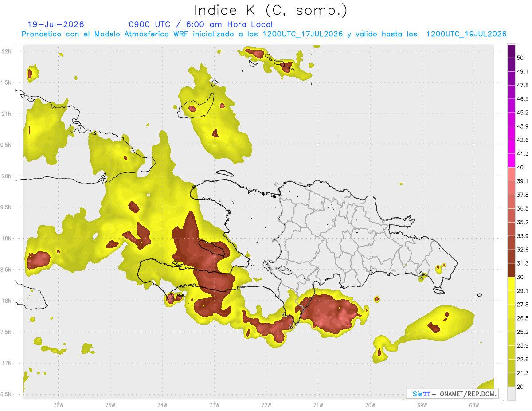The image size is (532, 411).
Task: Click the legend value '31.3'
Action: pyautogui.click(x=522, y=263)
